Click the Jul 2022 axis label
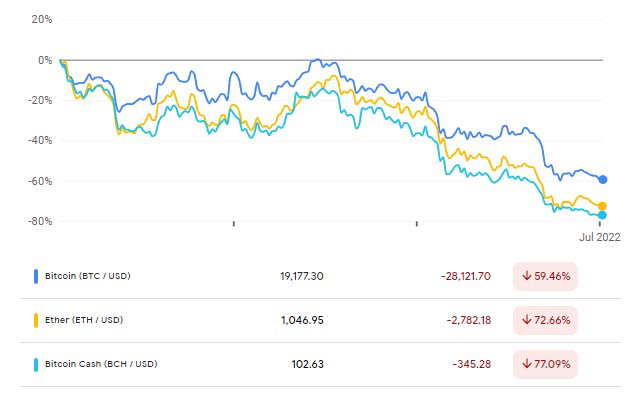The width and height of the screenshot is (637, 399). pyautogui.click(x=600, y=237)
